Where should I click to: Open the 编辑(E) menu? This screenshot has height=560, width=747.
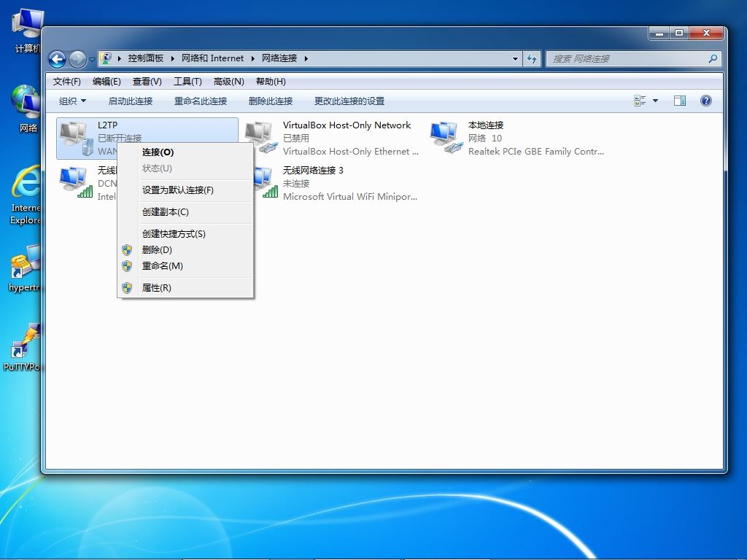107,82
